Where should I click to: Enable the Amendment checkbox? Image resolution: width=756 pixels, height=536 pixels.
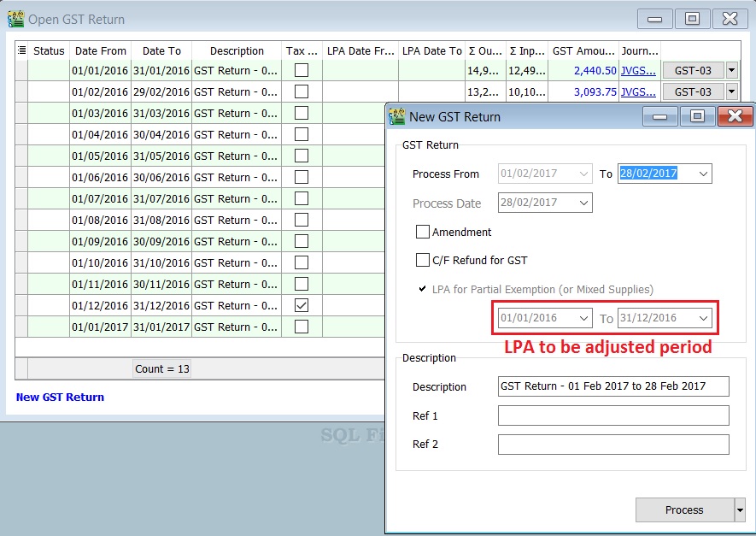423,232
